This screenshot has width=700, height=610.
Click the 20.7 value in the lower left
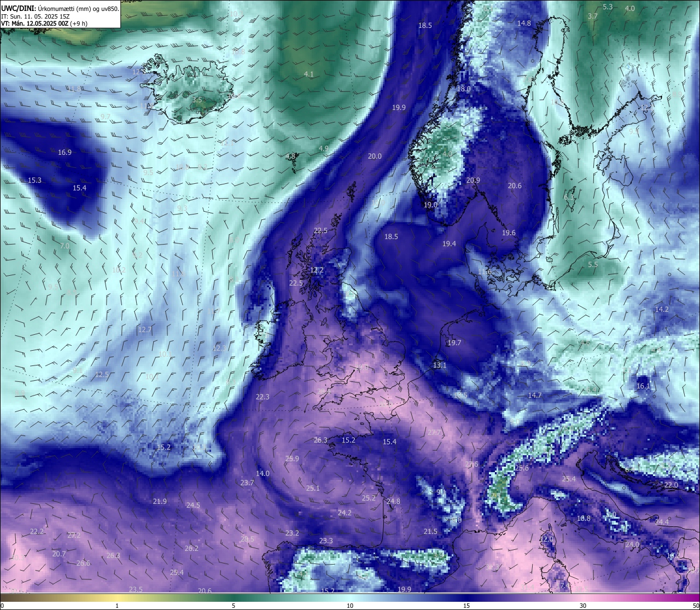pos(59,554)
